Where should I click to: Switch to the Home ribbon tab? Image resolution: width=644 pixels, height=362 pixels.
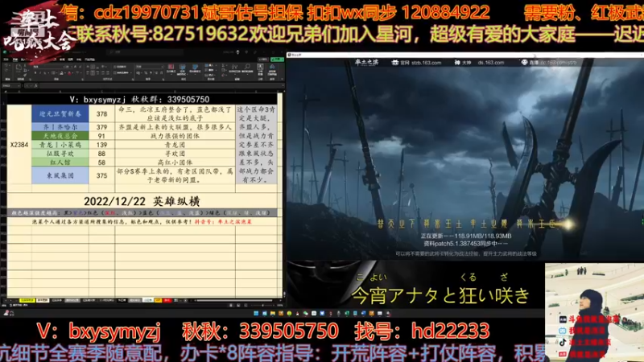(x=15, y=60)
